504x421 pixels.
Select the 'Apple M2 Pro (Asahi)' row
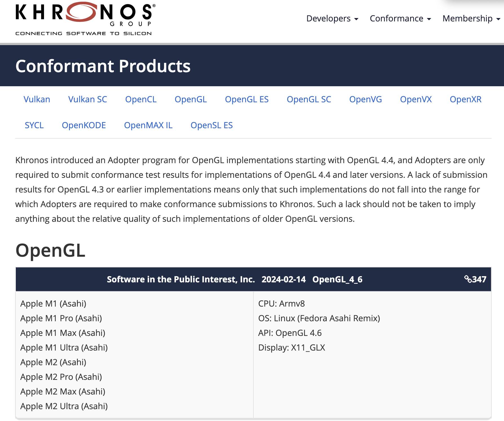click(61, 377)
